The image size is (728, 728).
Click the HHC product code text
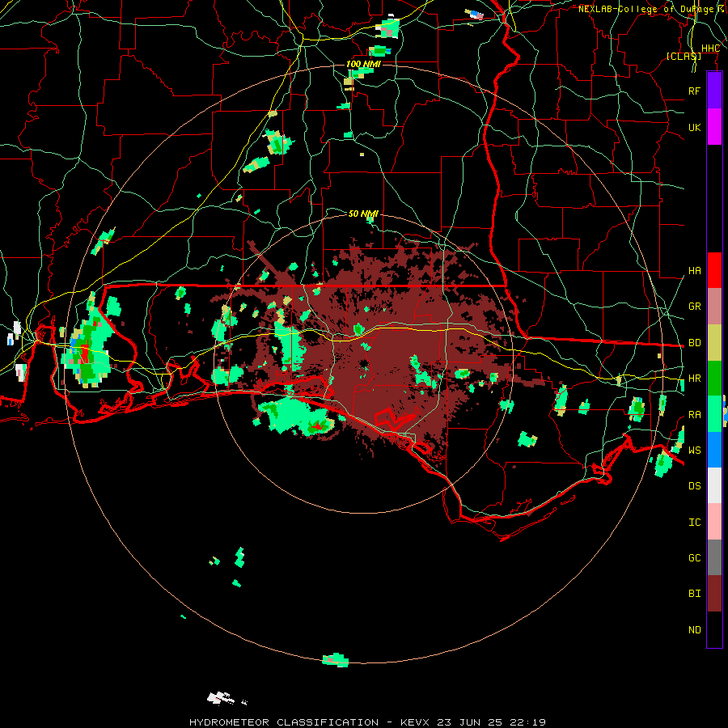click(x=710, y=49)
